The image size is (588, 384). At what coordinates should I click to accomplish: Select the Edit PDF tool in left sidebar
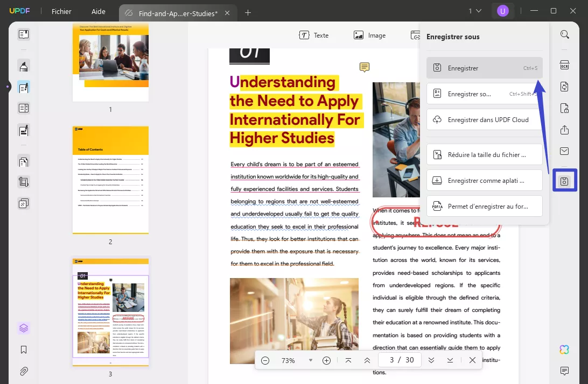pos(24,88)
